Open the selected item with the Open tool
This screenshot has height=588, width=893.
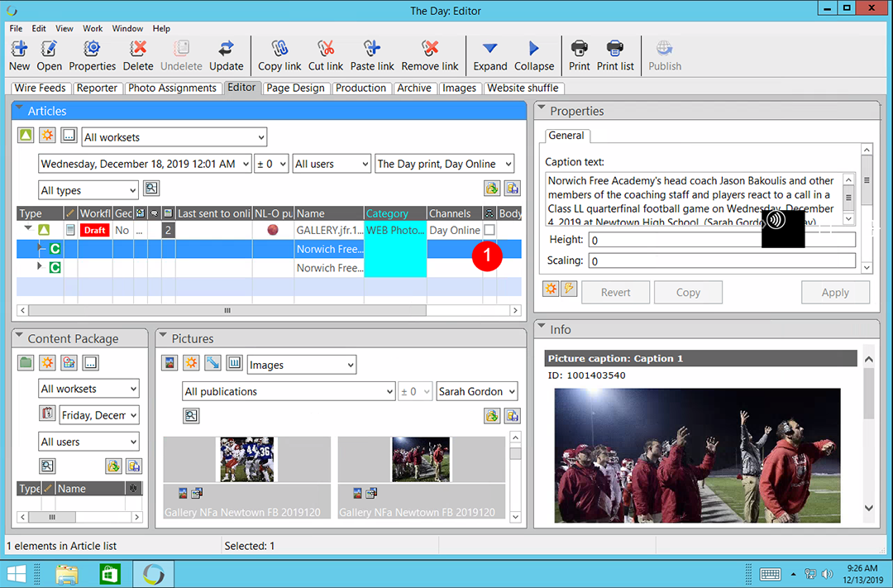click(x=49, y=56)
